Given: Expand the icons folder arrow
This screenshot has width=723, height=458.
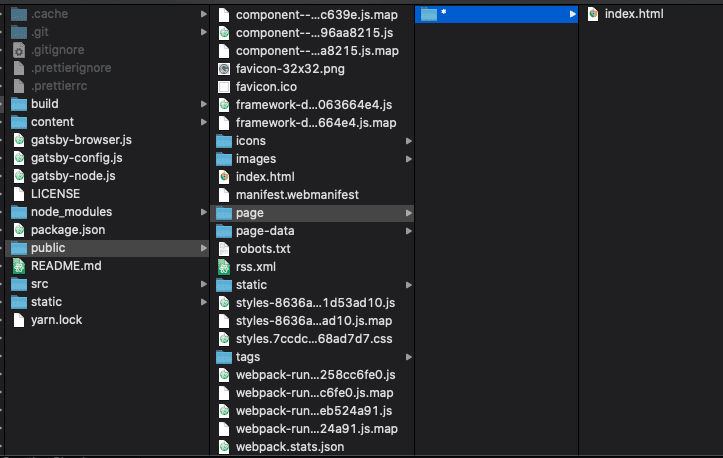Looking at the screenshot, I should click(408, 141).
